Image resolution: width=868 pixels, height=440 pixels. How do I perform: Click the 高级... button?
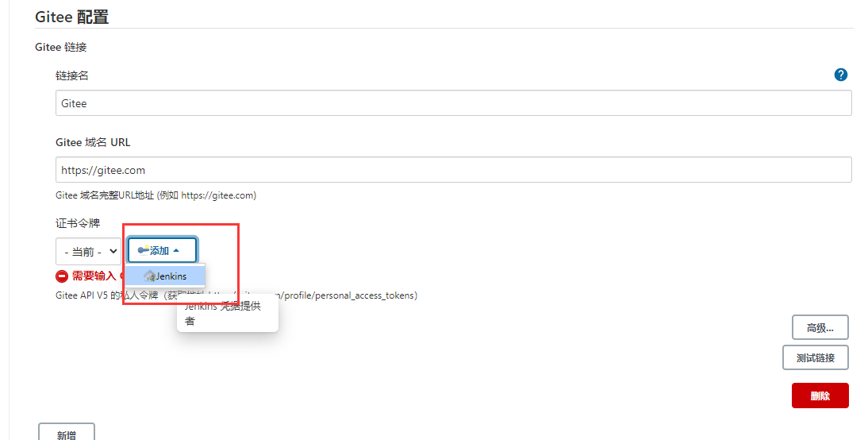click(820, 327)
